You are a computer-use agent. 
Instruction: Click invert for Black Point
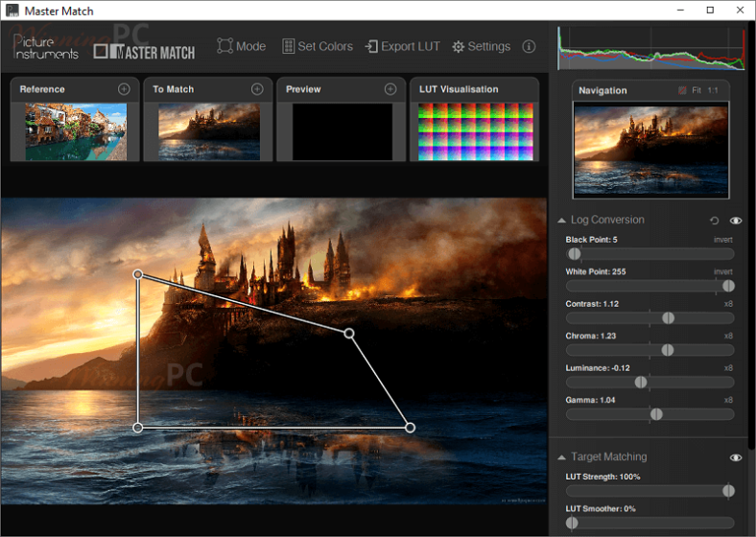coord(723,240)
